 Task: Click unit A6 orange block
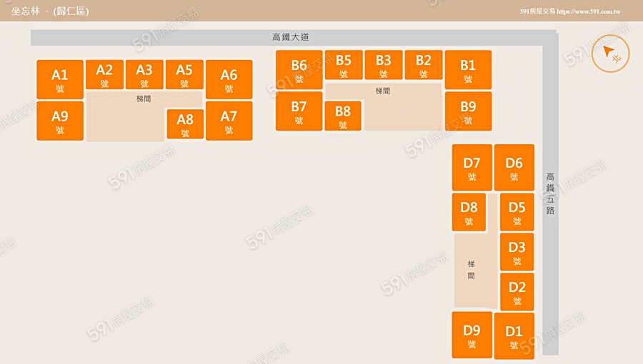[x=229, y=80]
